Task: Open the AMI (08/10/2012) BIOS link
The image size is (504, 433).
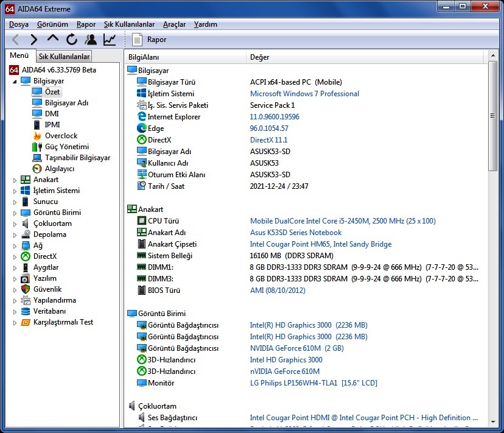Action: click(278, 290)
